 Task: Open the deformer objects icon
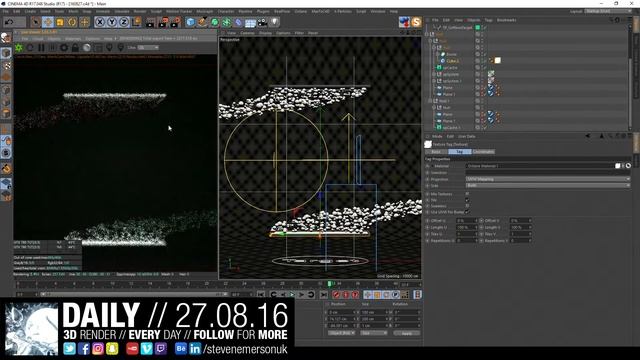[238, 22]
